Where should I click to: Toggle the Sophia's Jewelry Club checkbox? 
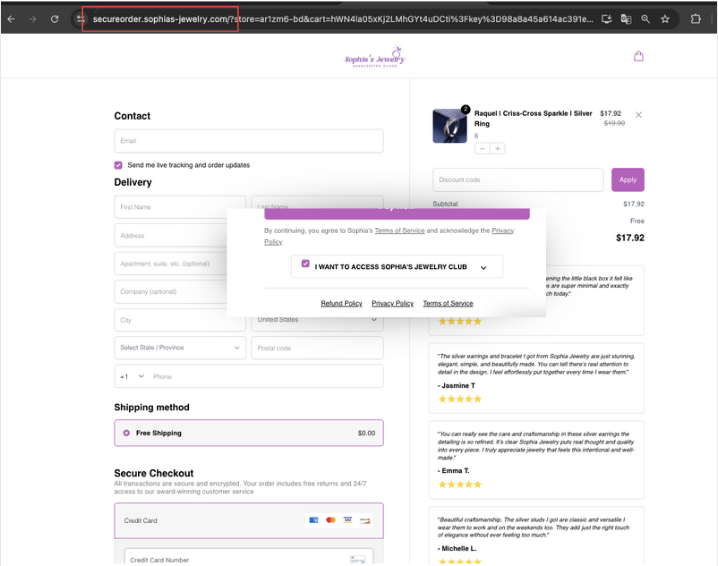tap(305, 263)
